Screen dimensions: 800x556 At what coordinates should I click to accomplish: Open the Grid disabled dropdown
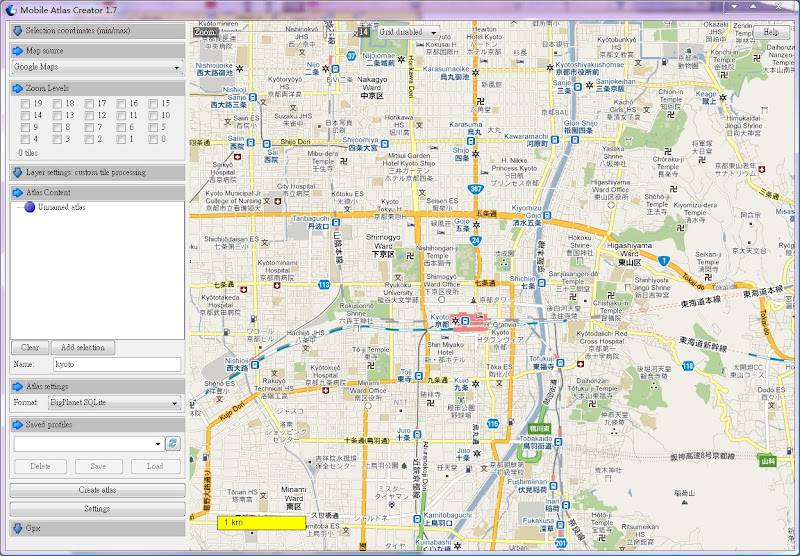(x=408, y=32)
